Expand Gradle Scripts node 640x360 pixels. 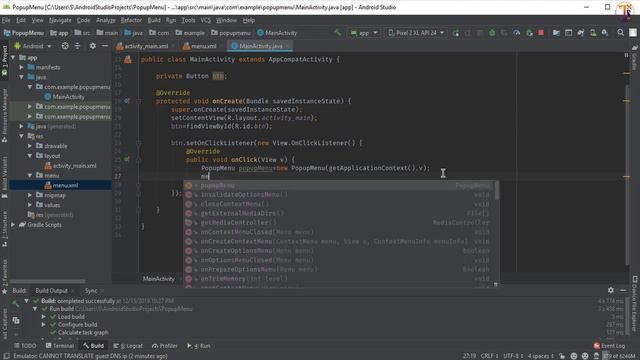click(x=13, y=224)
